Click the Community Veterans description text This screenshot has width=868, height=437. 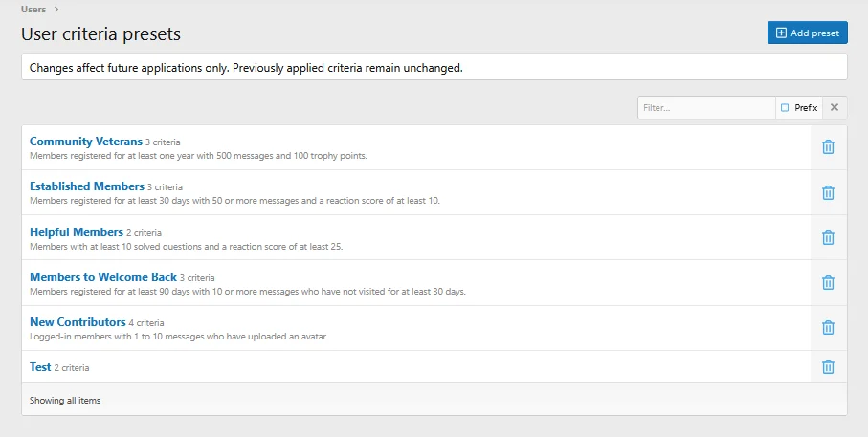coord(198,156)
